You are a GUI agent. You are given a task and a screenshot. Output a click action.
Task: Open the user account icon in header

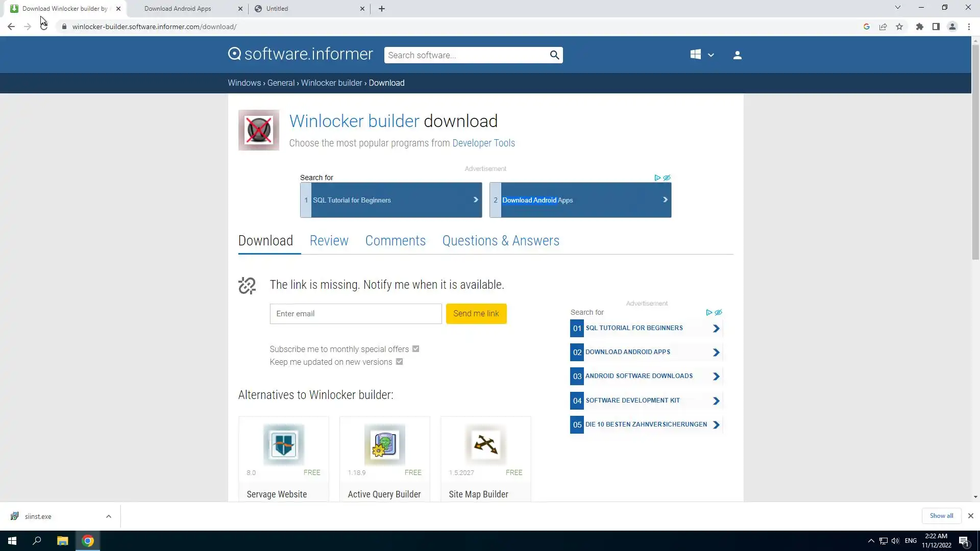tap(737, 55)
